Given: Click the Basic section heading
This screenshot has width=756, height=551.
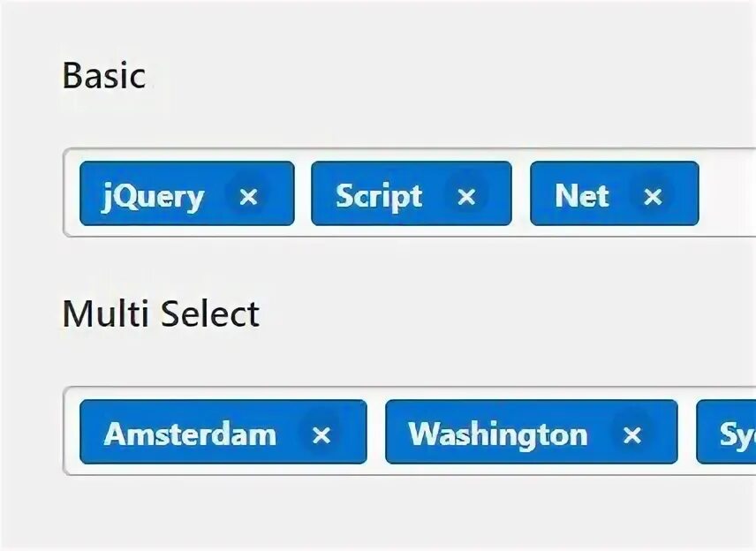Looking at the screenshot, I should (x=104, y=76).
